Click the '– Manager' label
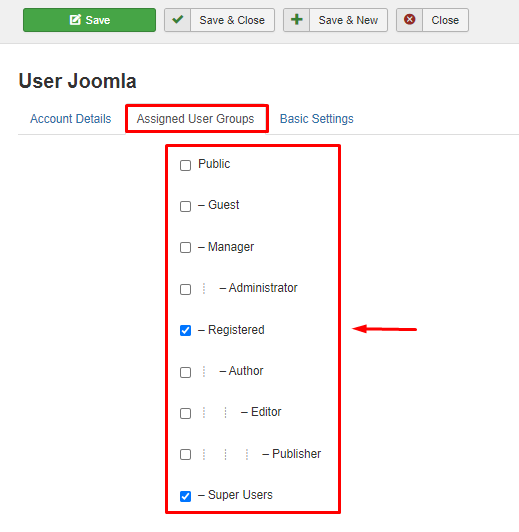 tap(226, 247)
